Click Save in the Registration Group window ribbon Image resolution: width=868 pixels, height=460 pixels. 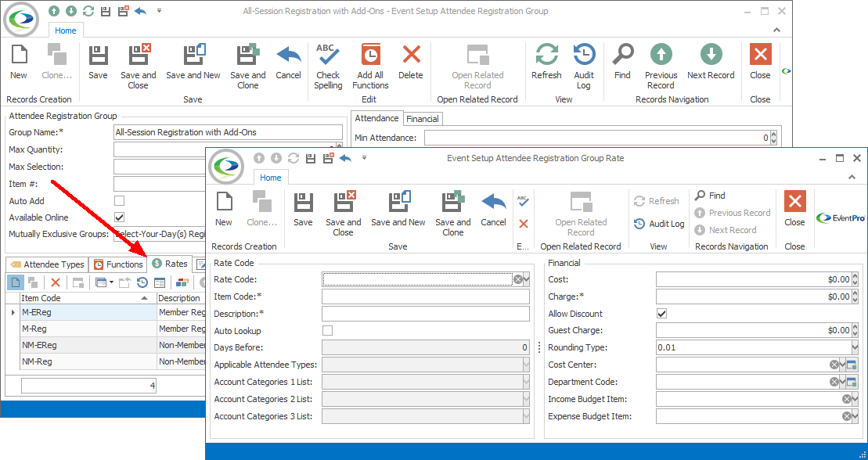point(98,63)
